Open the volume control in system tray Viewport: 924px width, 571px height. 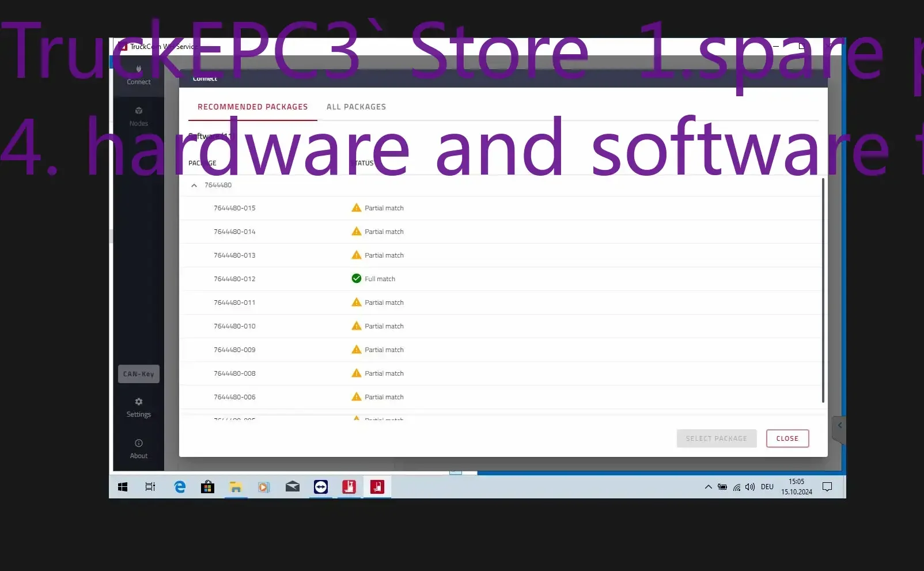tap(750, 487)
